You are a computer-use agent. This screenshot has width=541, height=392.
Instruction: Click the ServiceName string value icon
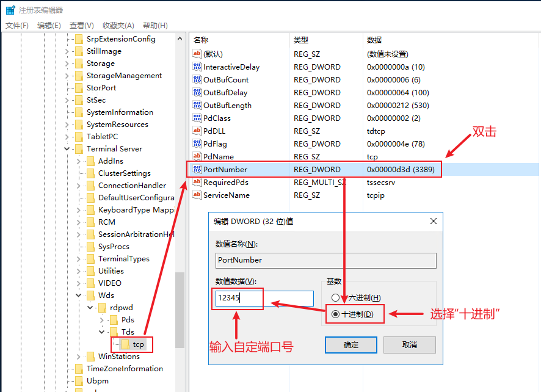tap(197, 195)
